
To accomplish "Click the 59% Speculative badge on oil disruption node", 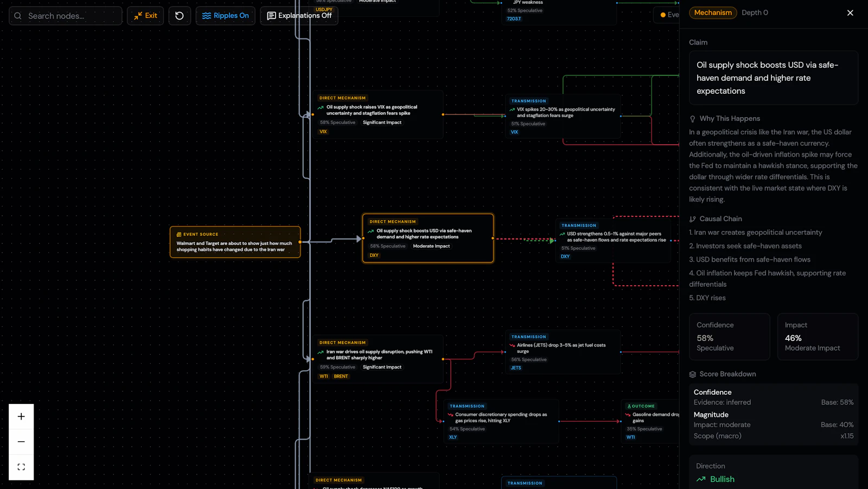I will [x=337, y=367].
